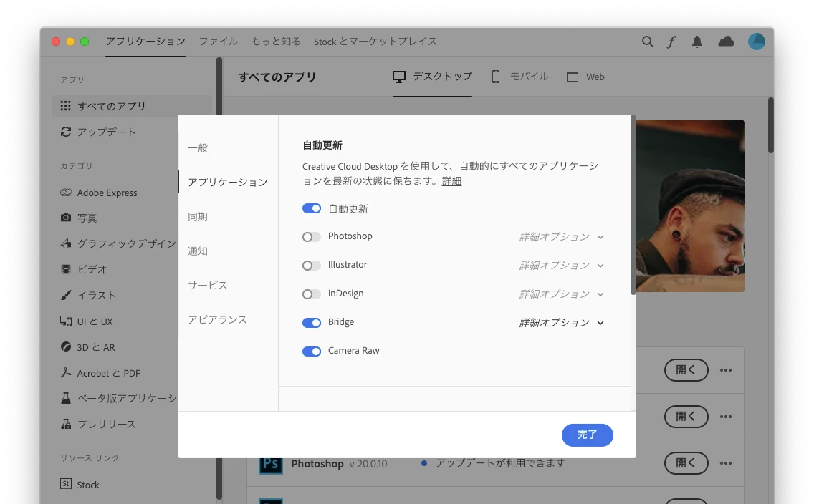Viewport: 814px width, 504px height.
Task: Select the サービス preferences tab
Action: click(x=208, y=285)
